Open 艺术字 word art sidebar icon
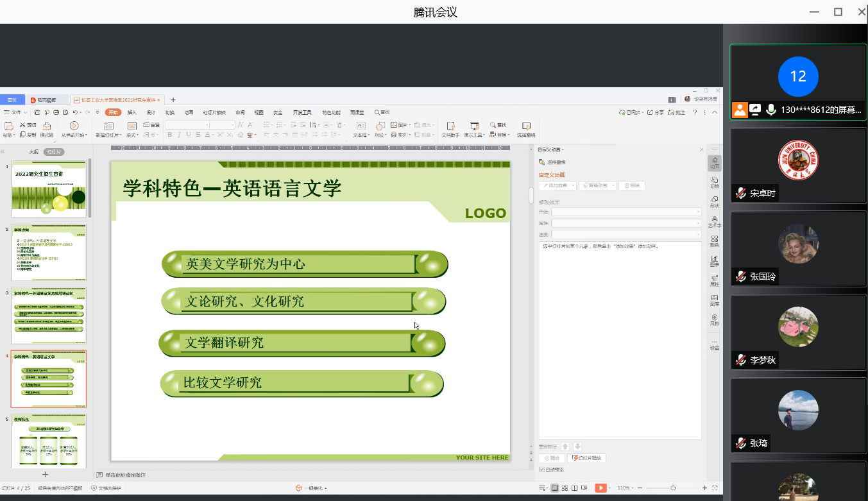This screenshot has width=868, height=501. click(715, 222)
